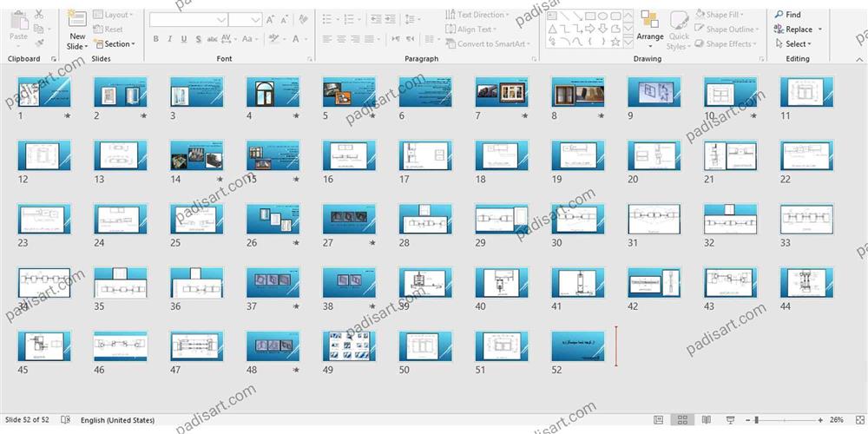Start Slide Show from status bar
Viewport: 868px width, 434px height.
[727, 420]
